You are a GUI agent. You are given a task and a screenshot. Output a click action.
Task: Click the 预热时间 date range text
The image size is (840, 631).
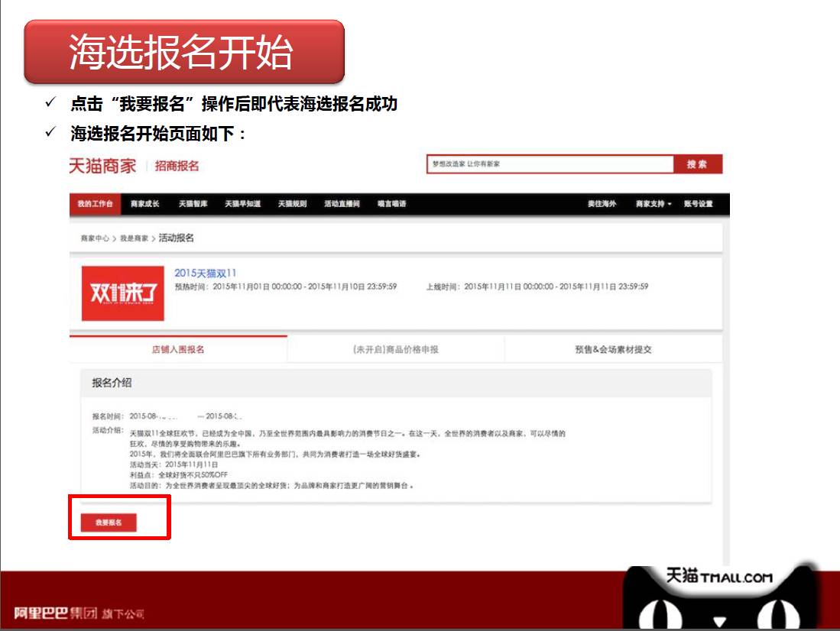(286, 286)
